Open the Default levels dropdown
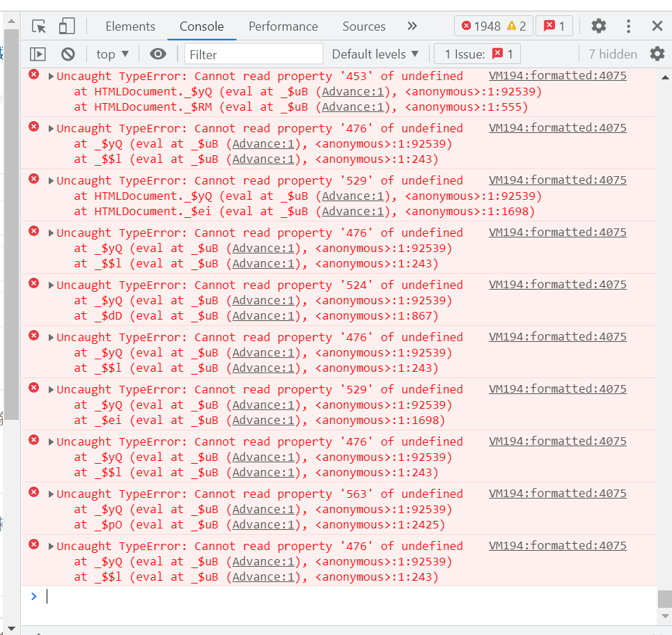Screen dimensions: 672x635 [375, 54]
